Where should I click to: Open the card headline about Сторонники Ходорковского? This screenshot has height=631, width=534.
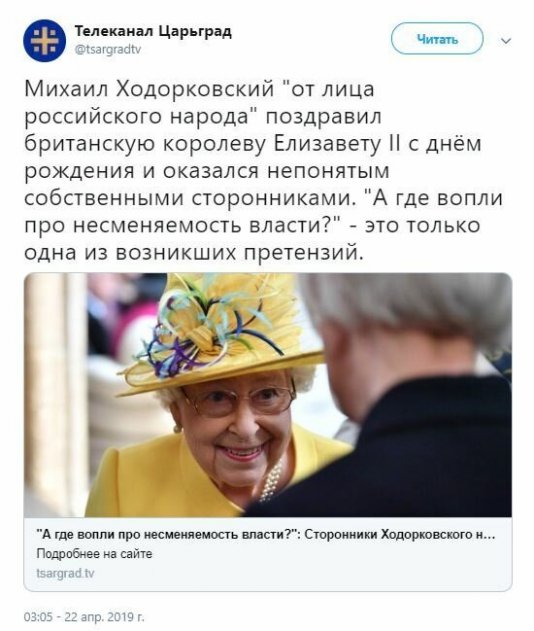tap(266, 534)
